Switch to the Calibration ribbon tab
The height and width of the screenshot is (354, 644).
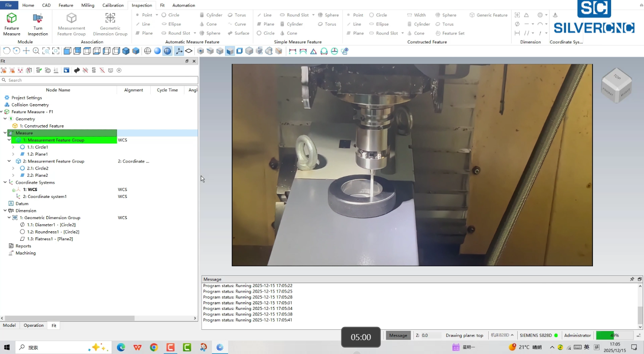(113, 5)
